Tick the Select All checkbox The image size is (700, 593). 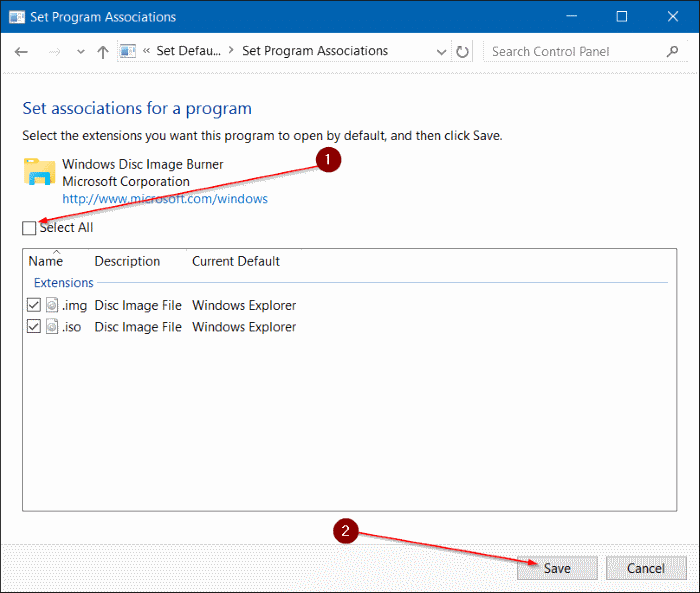pyautogui.click(x=29, y=228)
